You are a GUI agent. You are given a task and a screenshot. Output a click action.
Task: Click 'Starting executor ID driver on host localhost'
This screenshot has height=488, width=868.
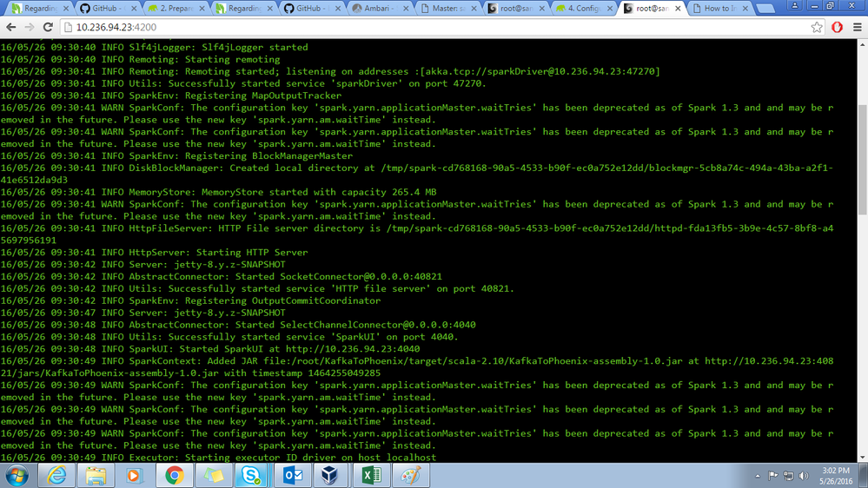310,458
